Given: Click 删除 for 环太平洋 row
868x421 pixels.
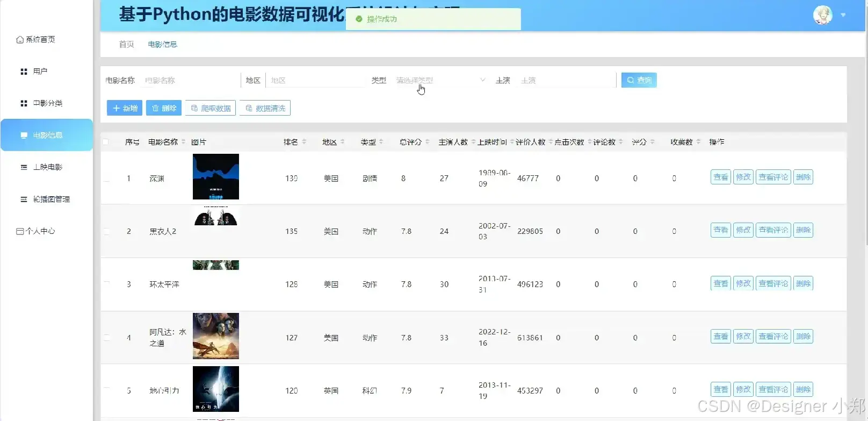Looking at the screenshot, I should point(803,283).
